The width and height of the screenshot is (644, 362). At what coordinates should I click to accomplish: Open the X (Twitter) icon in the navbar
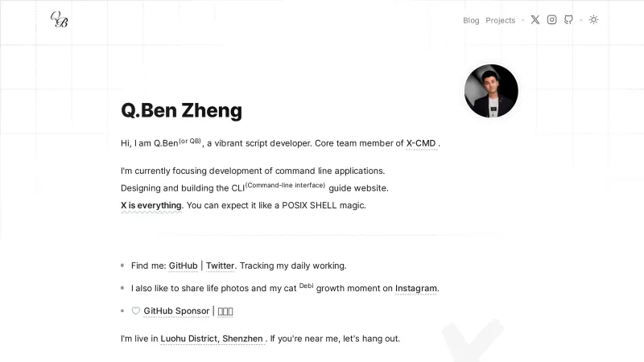tap(535, 20)
